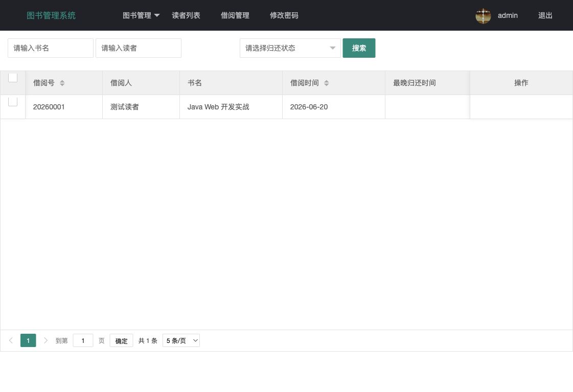Expand the 请选择归还状态 dropdown
The width and height of the screenshot is (573, 392).
tap(290, 48)
